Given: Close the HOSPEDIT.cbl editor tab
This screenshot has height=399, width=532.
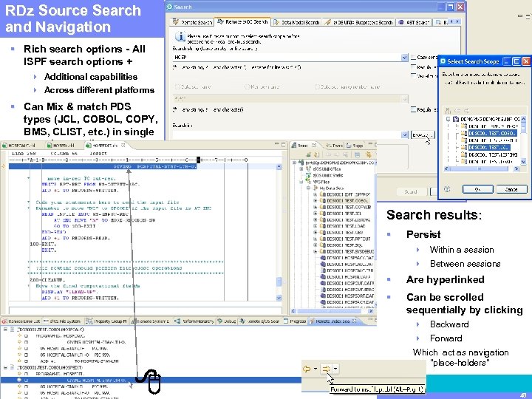Looking at the screenshot, I should 123,146.
